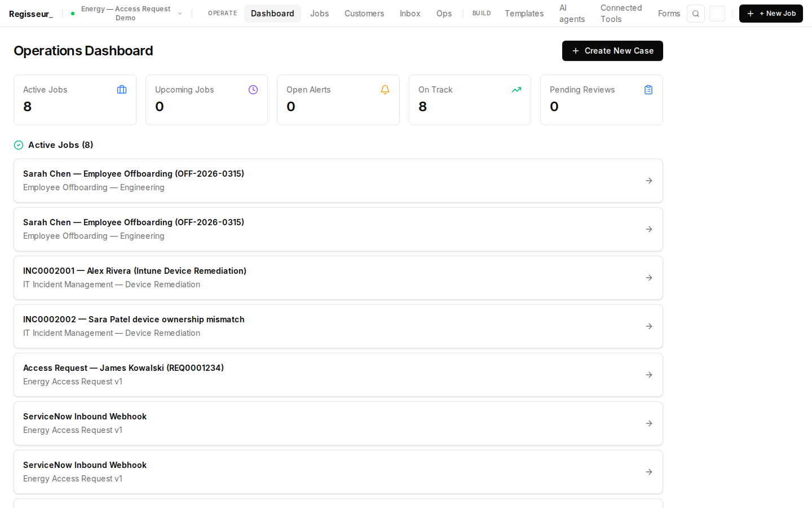This screenshot has height=508, width=812.
Task: Switch to the Dashboard tab
Action: (272, 14)
